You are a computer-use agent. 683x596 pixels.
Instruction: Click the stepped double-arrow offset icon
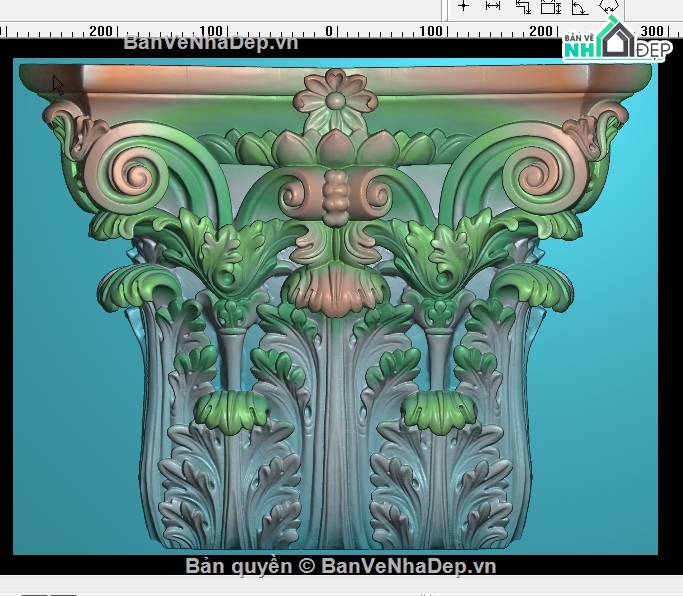point(522,6)
